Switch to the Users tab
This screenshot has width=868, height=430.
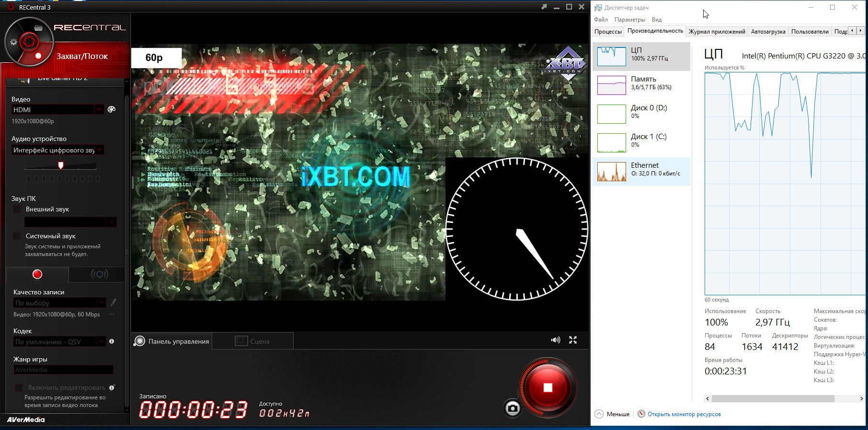point(810,31)
